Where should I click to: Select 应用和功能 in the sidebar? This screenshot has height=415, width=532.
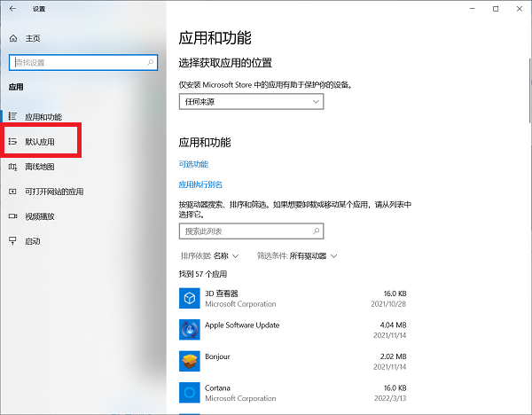[x=43, y=117]
